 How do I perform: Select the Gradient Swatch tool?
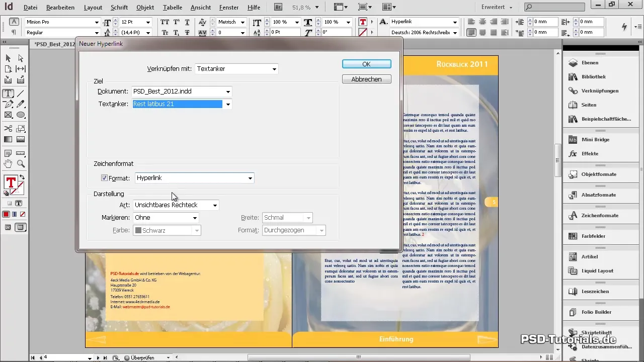click(8, 139)
